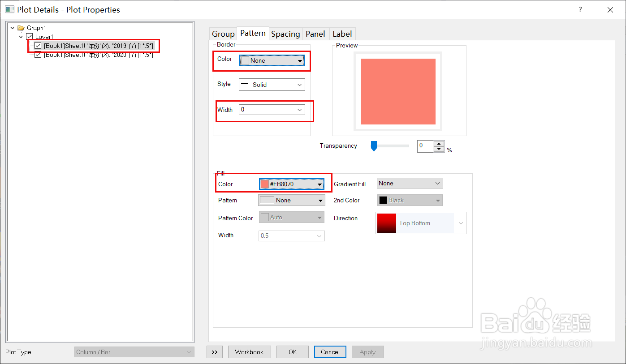626x364 pixels.
Task: Open the Fill Color #FB8070 dropdown
Action: point(292,184)
